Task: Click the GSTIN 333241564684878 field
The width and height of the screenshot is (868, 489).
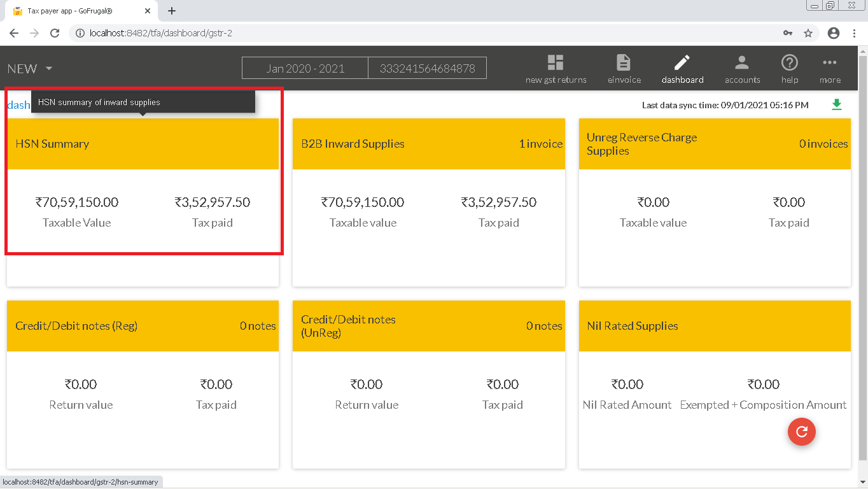Action: [x=428, y=68]
